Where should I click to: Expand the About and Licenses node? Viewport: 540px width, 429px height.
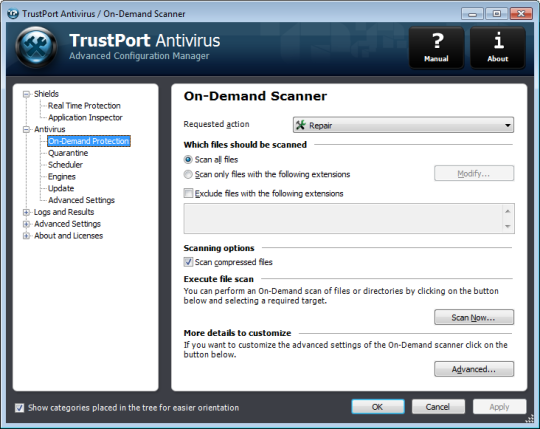26,236
